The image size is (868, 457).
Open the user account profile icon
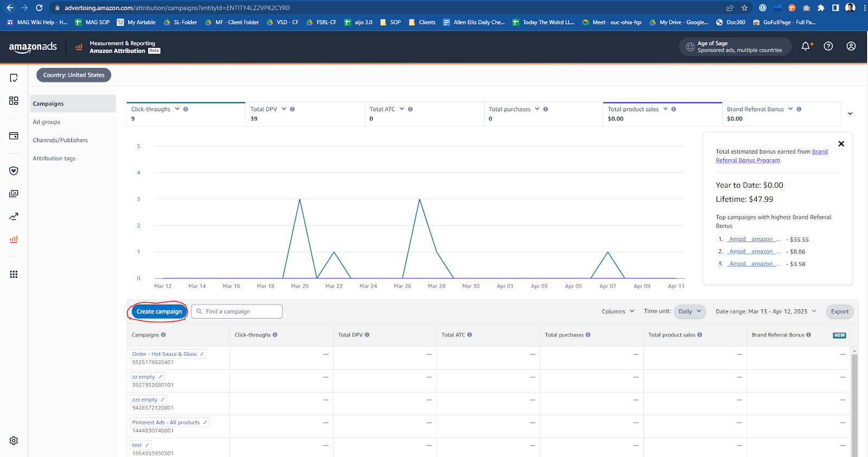(x=851, y=46)
